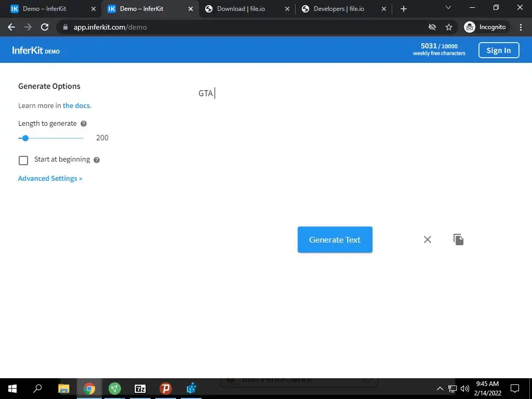Open the docs link
Image resolution: width=532 pixels, height=399 pixels.
tap(76, 105)
